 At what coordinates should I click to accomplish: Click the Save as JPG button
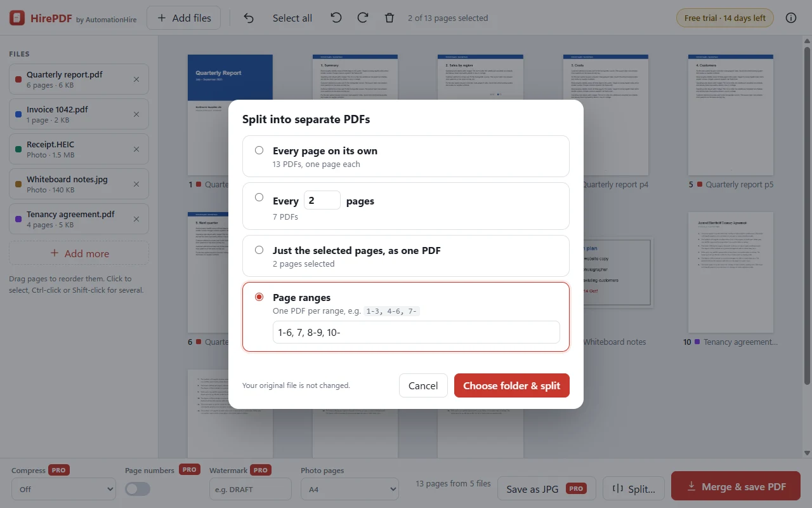[x=547, y=489]
